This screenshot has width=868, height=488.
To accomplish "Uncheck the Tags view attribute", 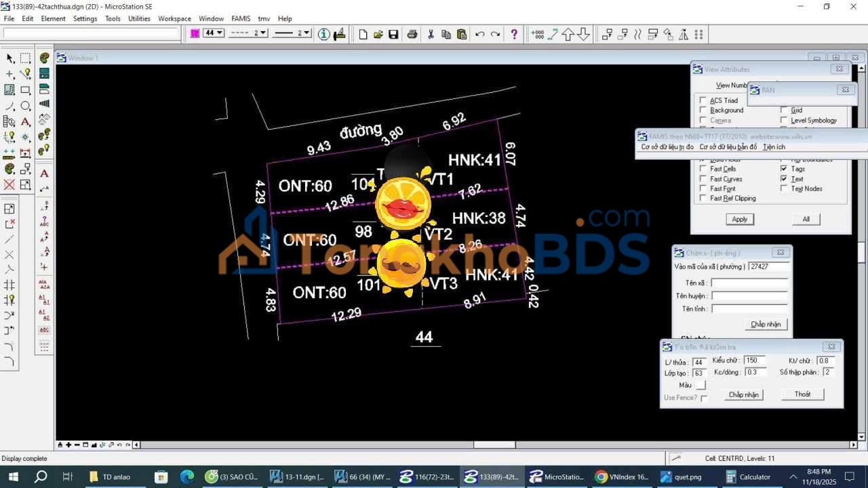I will tap(784, 169).
